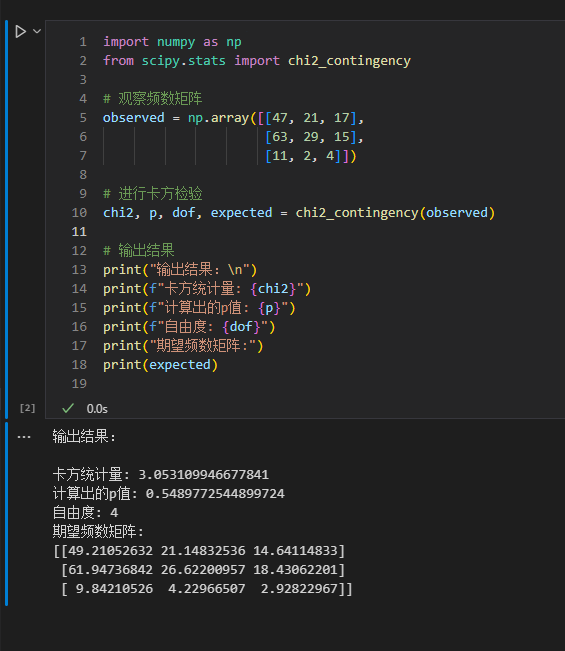
Task: Click print line with '卡方统计量'
Action: click(x=207, y=289)
